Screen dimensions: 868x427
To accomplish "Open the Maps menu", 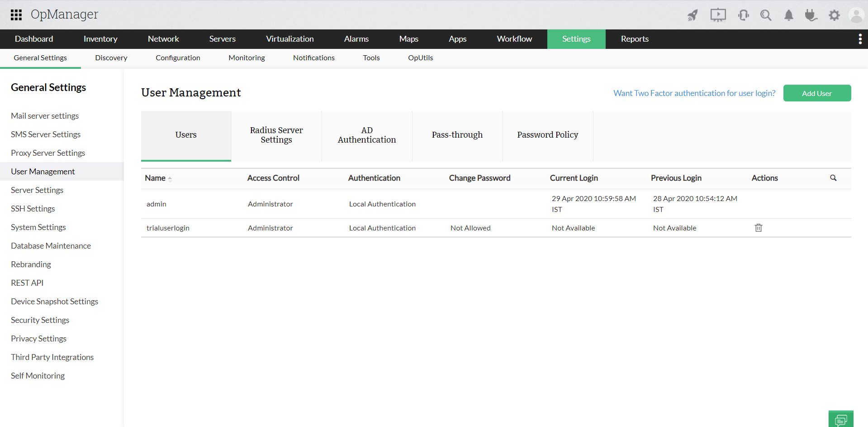I will [x=409, y=39].
